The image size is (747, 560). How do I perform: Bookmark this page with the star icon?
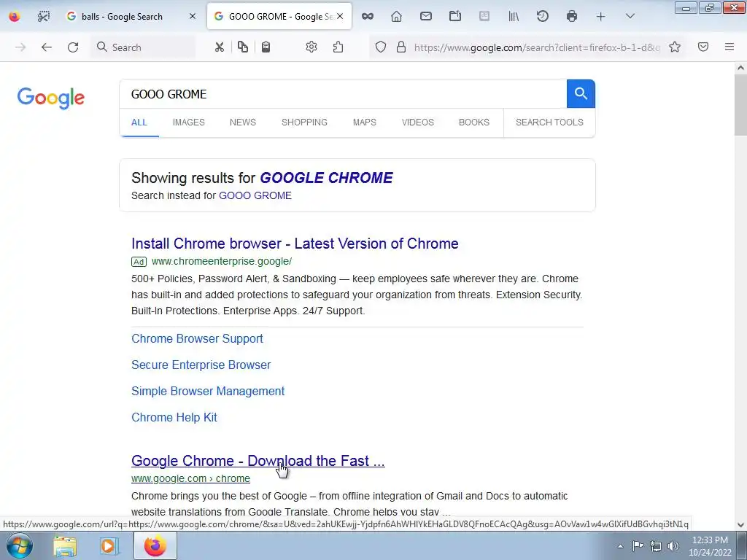tap(675, 47)
